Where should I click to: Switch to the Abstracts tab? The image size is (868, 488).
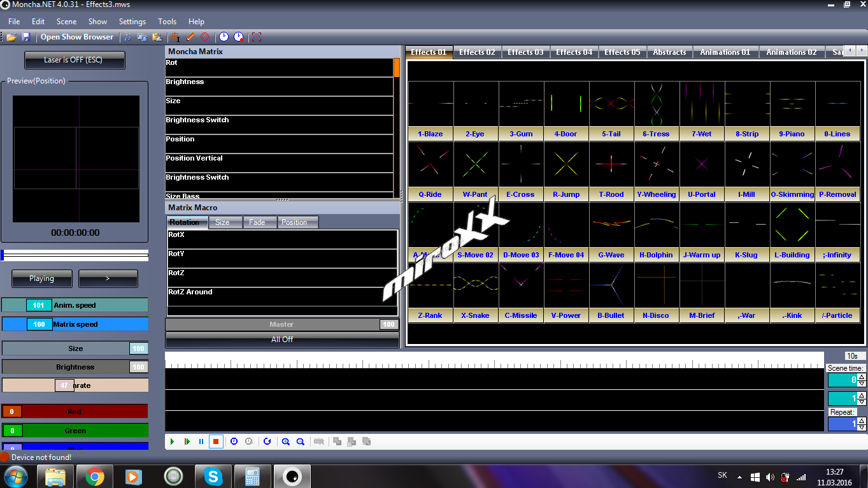point(669,52)
